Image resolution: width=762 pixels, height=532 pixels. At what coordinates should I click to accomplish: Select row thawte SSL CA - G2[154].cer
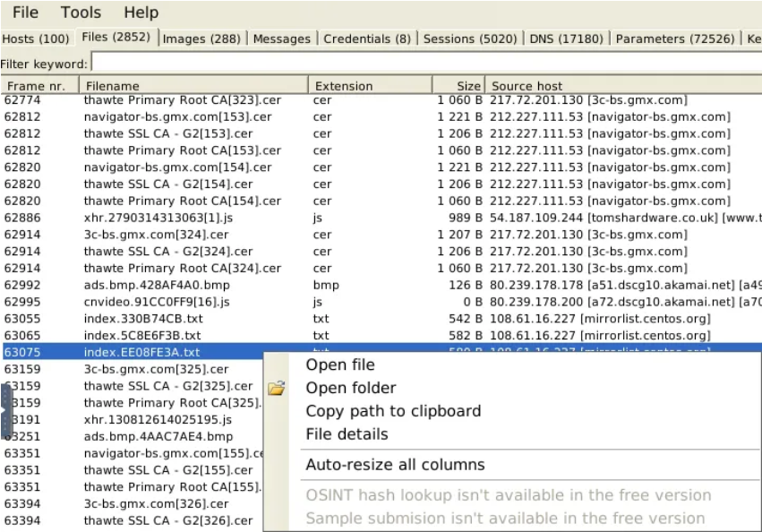pyautogui.click(x=381, y=184)
